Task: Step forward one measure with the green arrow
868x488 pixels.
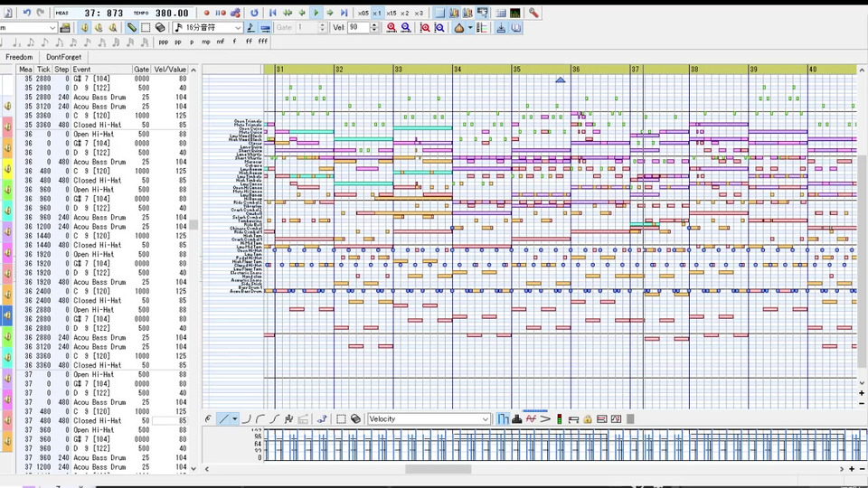Action: pyautogui.click(x=330, y=13)
